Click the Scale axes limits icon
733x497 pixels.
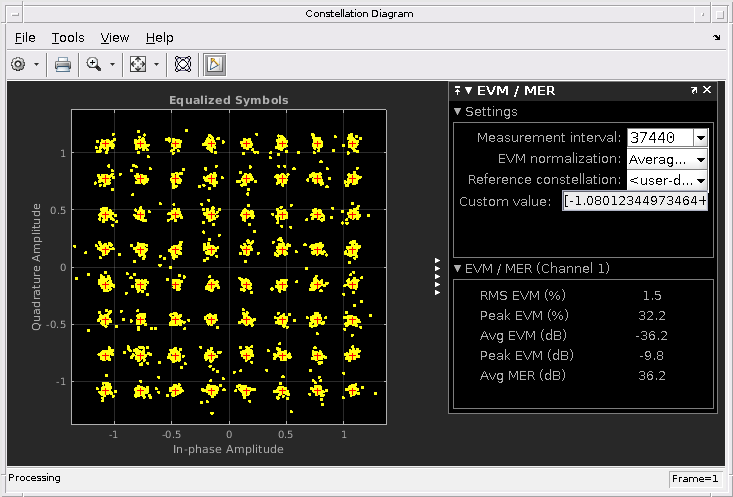point(138,64)
